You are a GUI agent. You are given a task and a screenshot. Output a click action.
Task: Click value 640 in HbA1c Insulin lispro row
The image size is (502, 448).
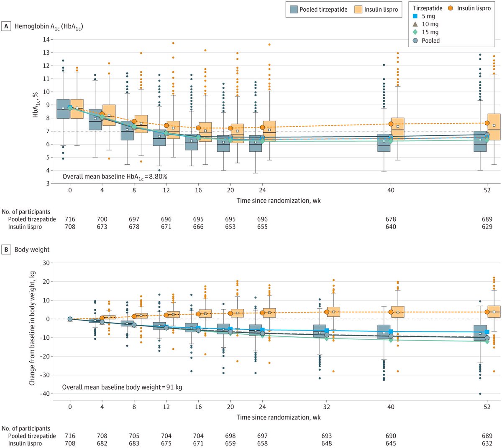coord(391,227)
